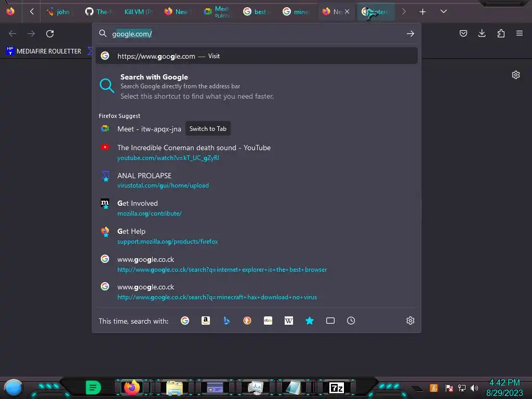Click the volume speaker tray icon
Screen dimensions: 532x399
click(474, 388)
